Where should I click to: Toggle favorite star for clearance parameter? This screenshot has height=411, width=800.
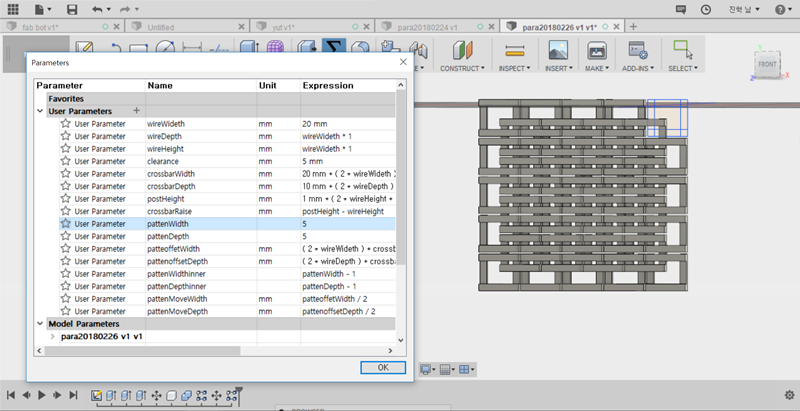point(66,161)
